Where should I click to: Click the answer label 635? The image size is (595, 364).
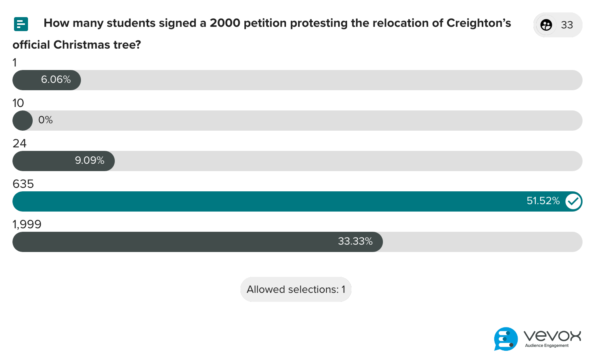pyautogui.click(x=23, y=184)
